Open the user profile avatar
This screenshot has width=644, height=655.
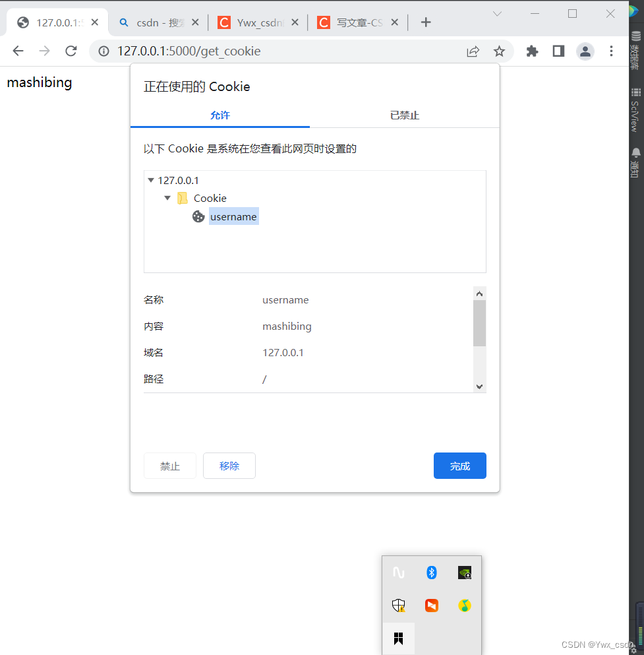(585, 51)
